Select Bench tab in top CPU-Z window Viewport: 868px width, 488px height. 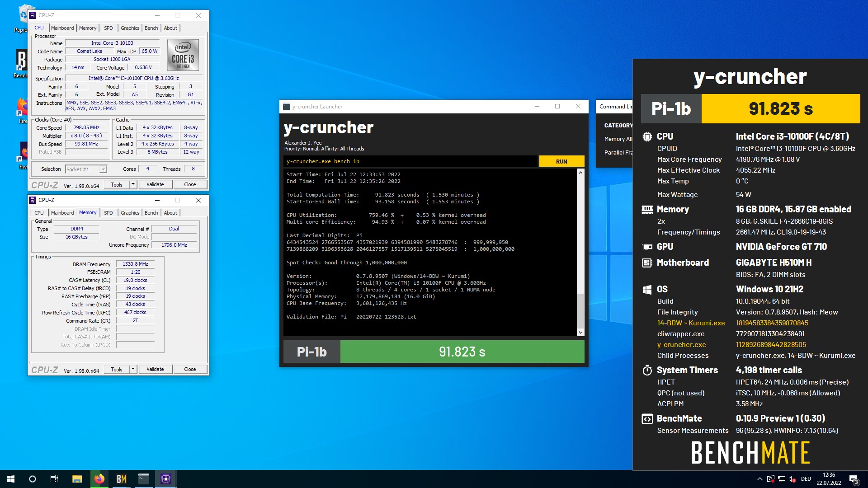pyautogui.click(x=151, y=28)
